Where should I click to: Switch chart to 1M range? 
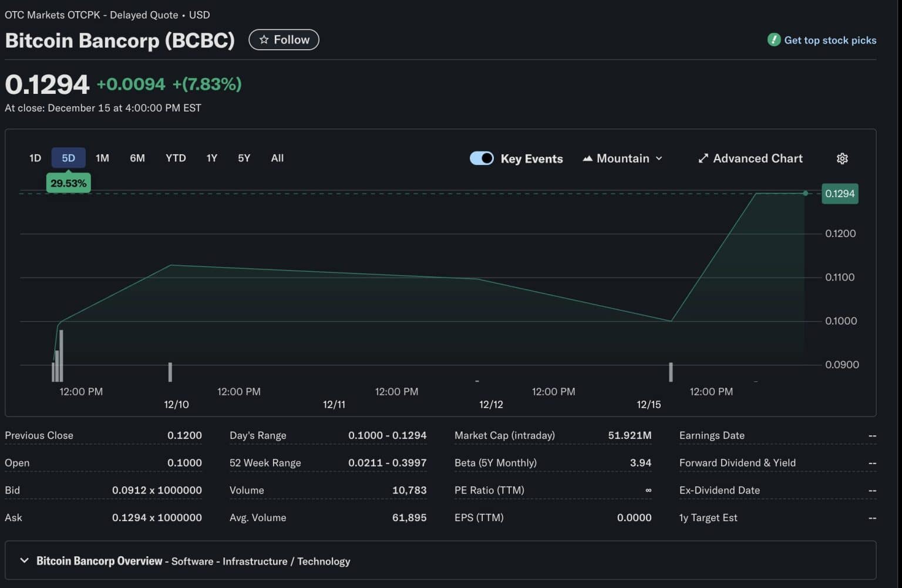(x=102, y=158)
